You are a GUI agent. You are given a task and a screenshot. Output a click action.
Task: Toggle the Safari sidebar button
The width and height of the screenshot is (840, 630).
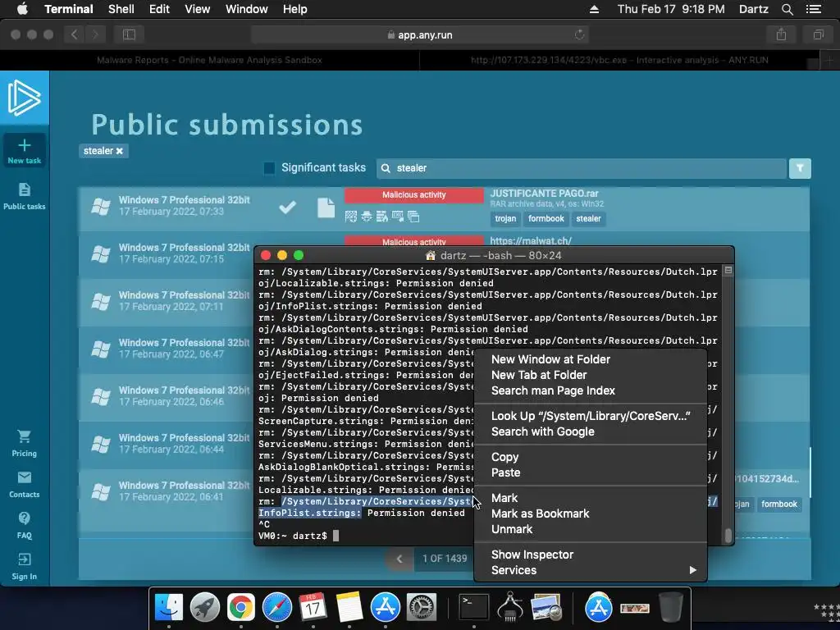129,34
